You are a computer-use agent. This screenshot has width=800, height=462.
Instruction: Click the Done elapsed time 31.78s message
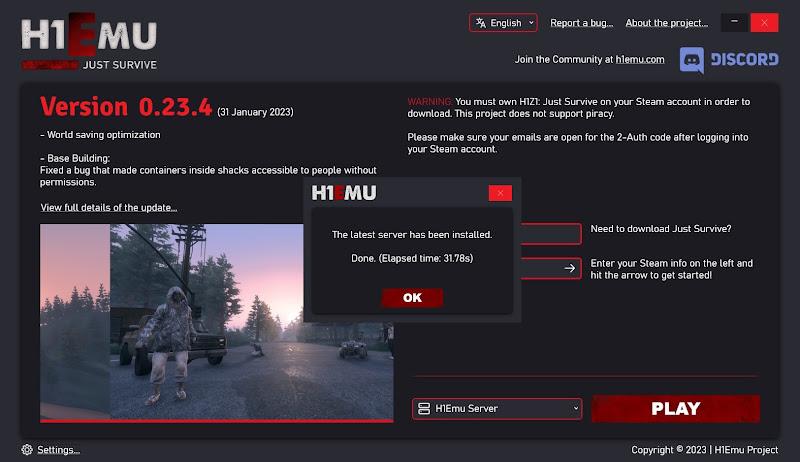click(412, 258)
